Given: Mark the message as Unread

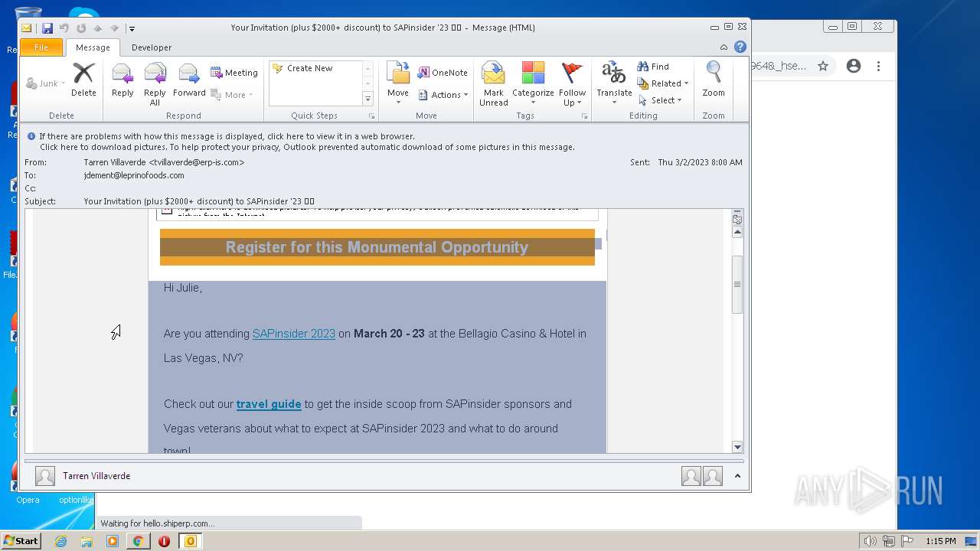Looking at the screenshot, I should coord(494,84).
